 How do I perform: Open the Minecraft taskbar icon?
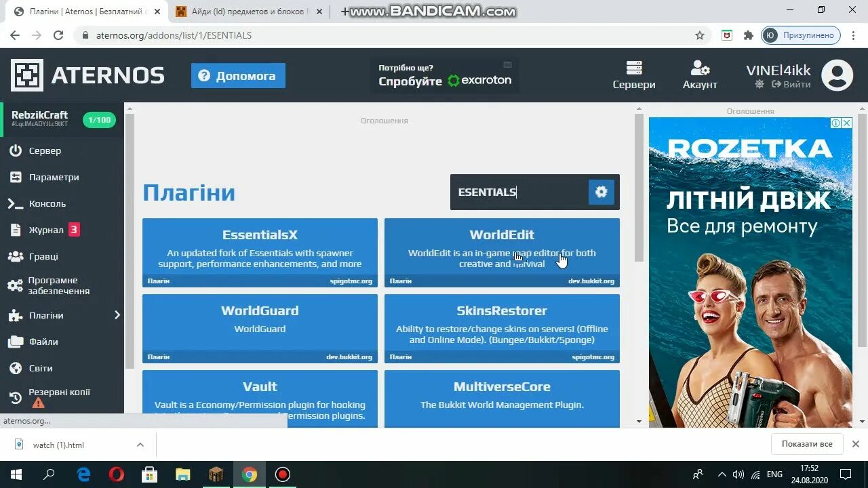tap(216, 474)
